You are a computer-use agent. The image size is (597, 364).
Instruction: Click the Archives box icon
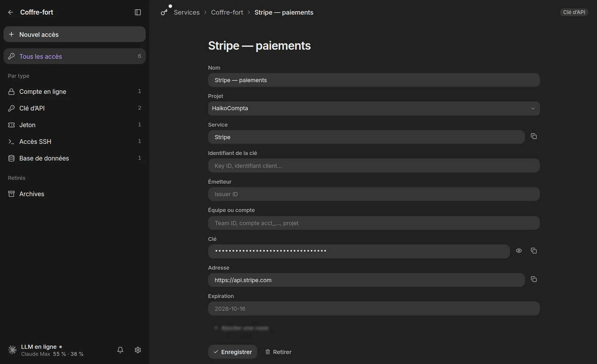click(x=11, y=194)
